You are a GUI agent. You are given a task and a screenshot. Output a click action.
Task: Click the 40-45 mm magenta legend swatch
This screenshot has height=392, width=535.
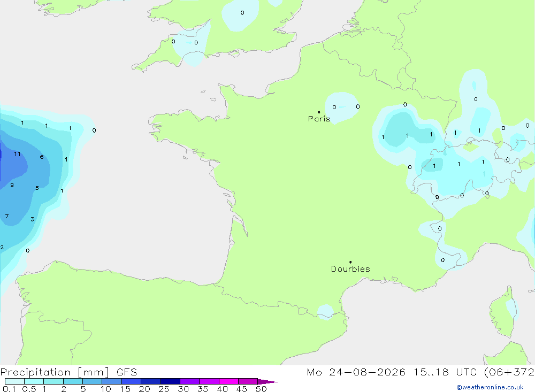coord(228,381)
